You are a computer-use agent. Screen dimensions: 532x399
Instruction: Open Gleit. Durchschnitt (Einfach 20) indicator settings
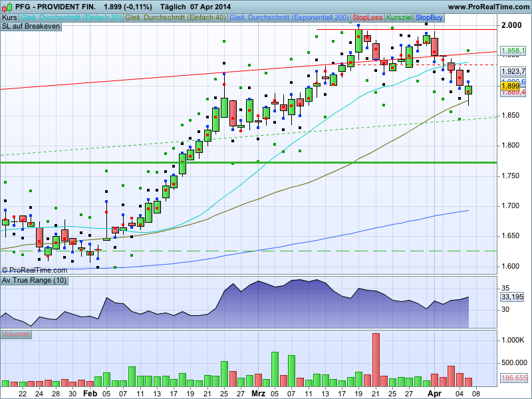(x=71, y=17)
